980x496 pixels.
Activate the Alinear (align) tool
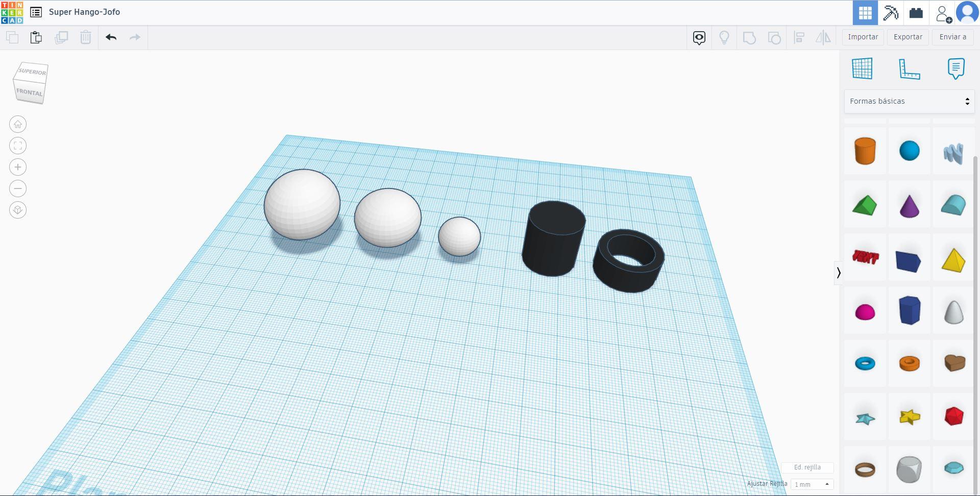point(799,37)
